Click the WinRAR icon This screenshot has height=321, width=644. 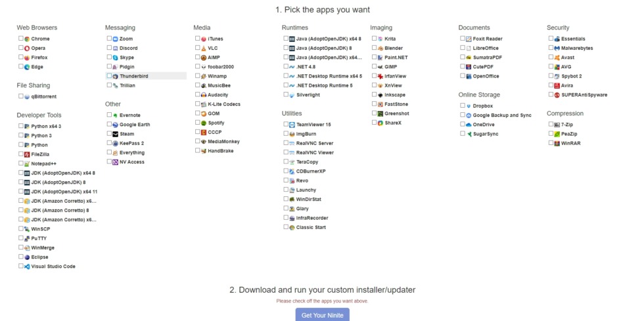[557, 143]
